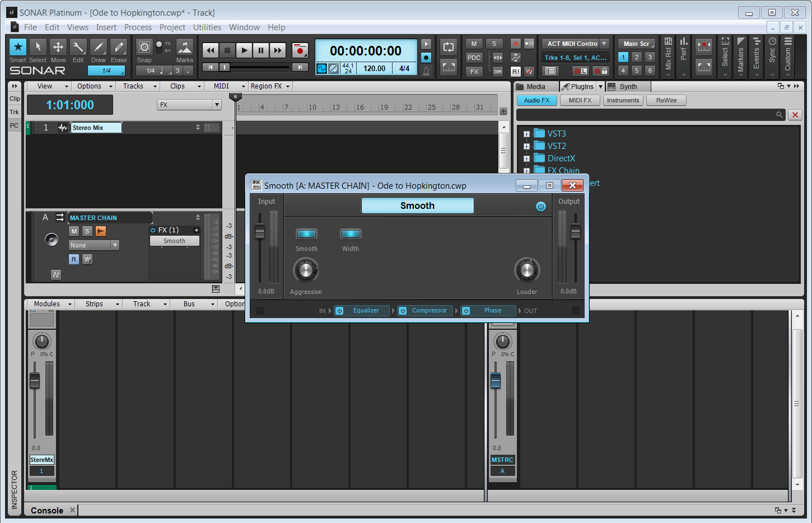Start playback with Play button
Image resolution: width=812 pixels, height=523 pixels.
point(244,50)
